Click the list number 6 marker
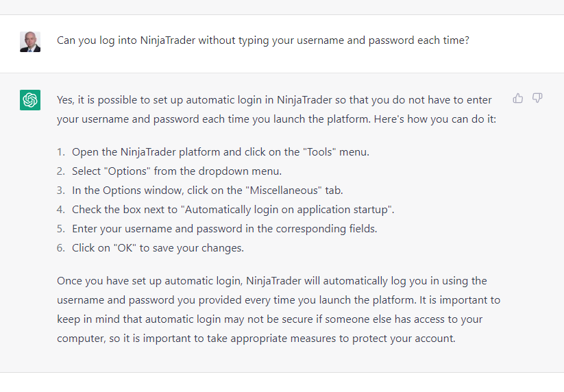The width and height of the screenshot is (564, 392). [x=60, y=248]
